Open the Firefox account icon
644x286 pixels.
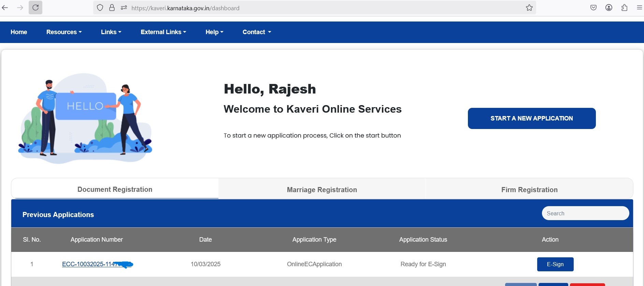609,8
